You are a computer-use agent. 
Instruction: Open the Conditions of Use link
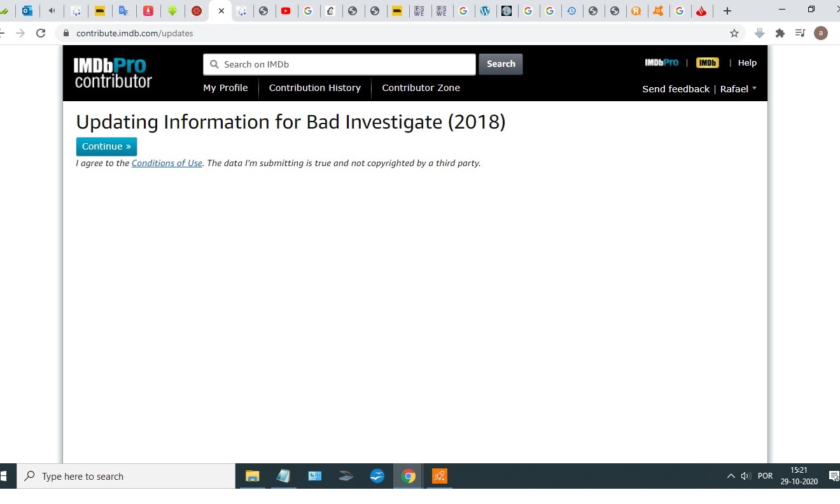pyautogui.click(x=167, y=163)
